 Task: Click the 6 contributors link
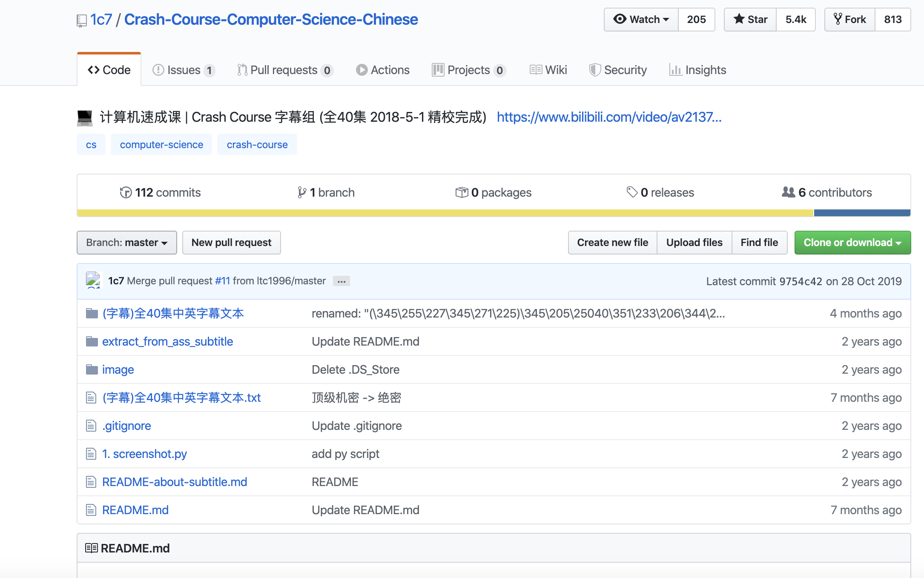[827, 192]
